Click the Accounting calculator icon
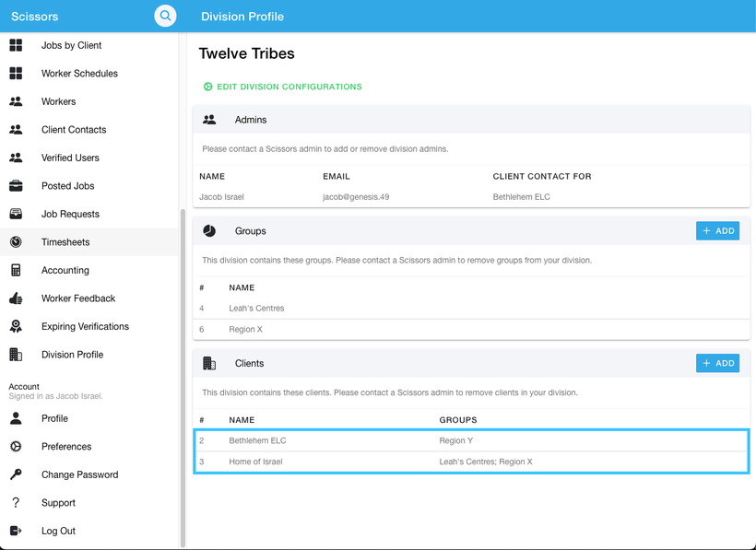The image size is (756, 550). [16, 270]
